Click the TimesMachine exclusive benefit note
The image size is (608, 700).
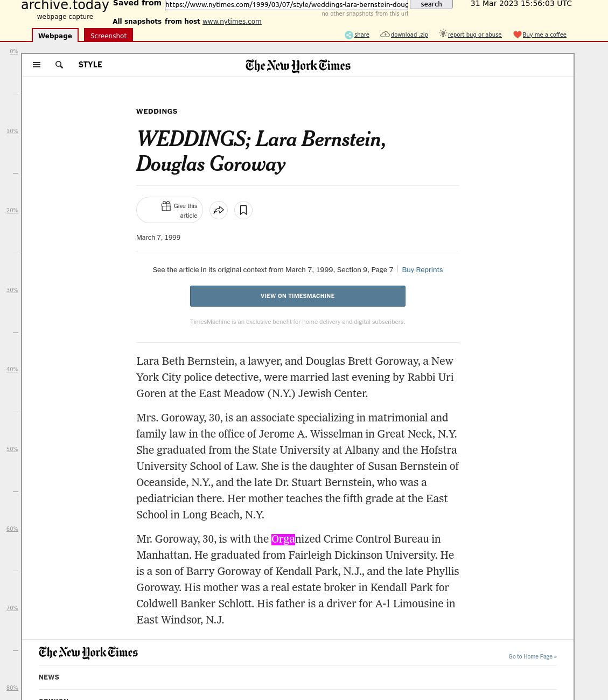[x=297, y=322]
